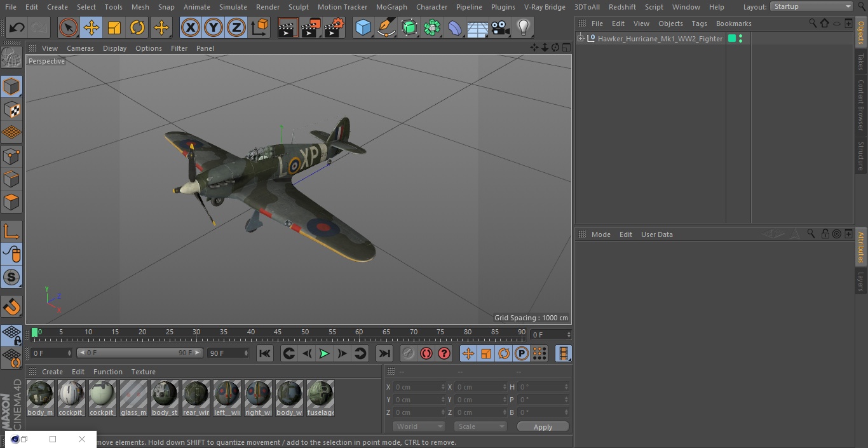Enable Texture mode checkered cube

(11, 109)
